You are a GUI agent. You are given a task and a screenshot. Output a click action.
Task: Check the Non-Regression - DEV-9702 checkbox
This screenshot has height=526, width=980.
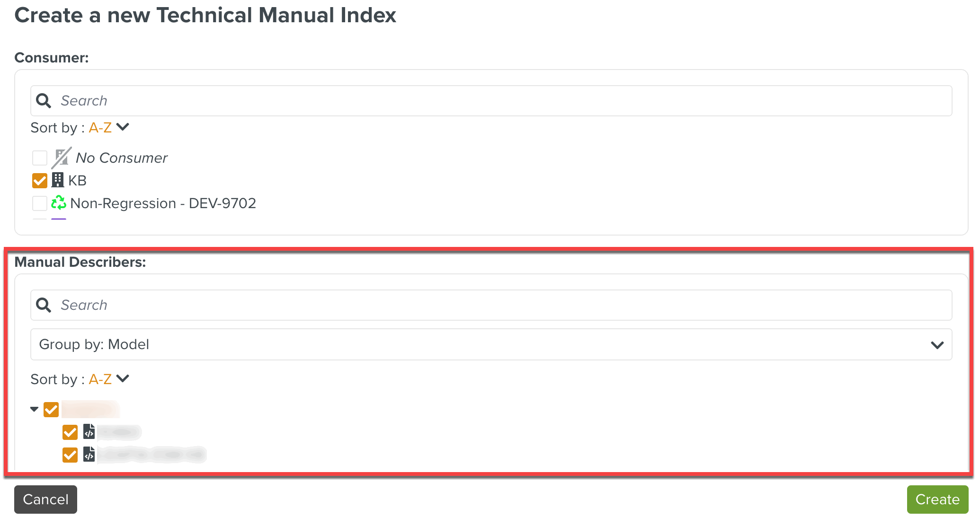tap(40, 203)
